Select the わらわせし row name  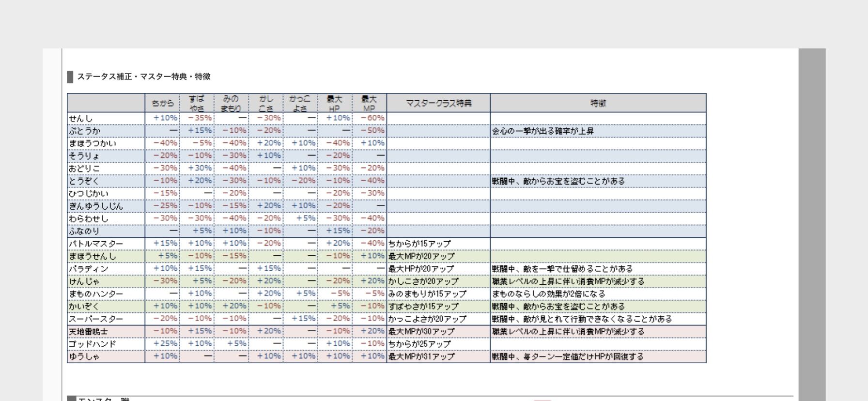pos(88,219)
